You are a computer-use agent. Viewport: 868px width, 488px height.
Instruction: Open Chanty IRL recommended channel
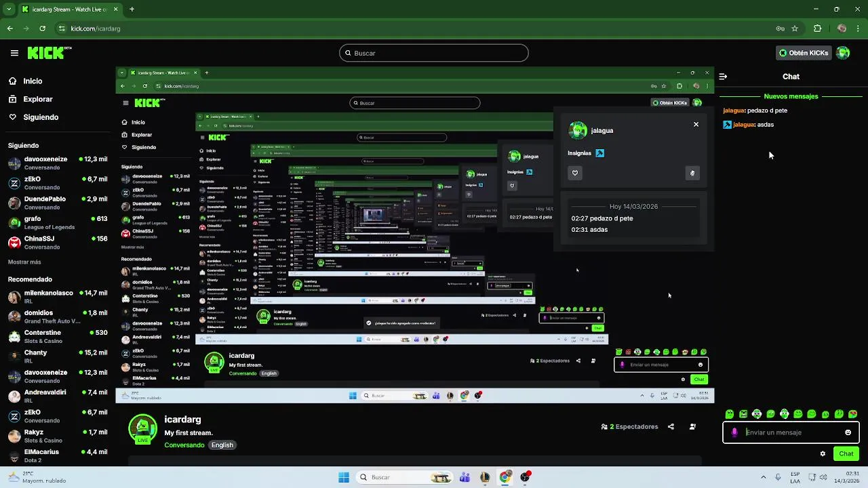click(58, 357)
